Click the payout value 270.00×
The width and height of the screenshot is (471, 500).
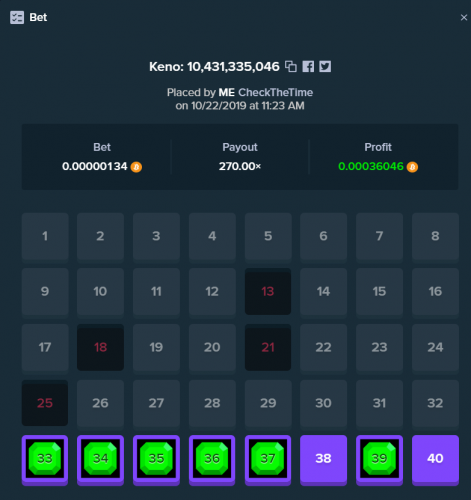[240, 166]
